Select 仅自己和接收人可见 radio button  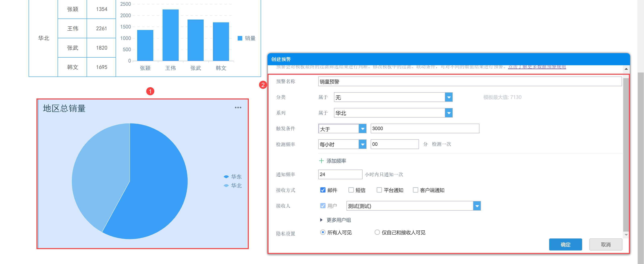click(377, 232)
